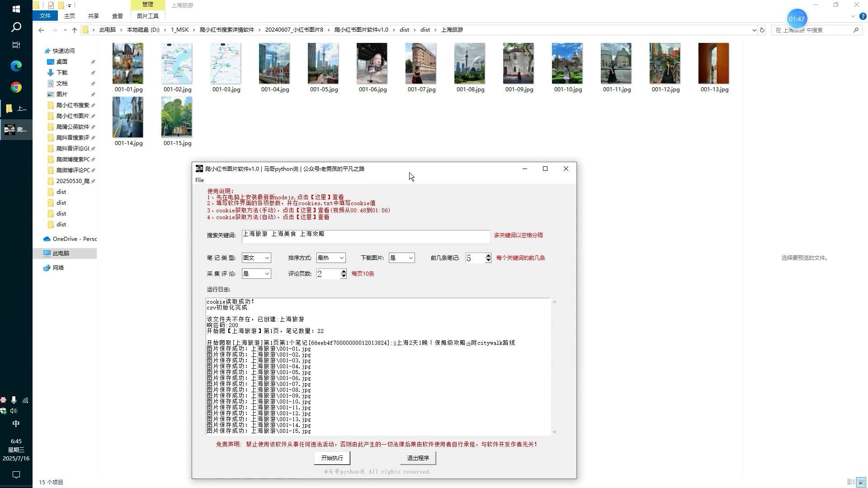Image resolution: width=868 pixels, height=488 pixels.
Task: Select the Desktop (桌面) quick access item
Action: pyautogui.click(x=62, y=61)
